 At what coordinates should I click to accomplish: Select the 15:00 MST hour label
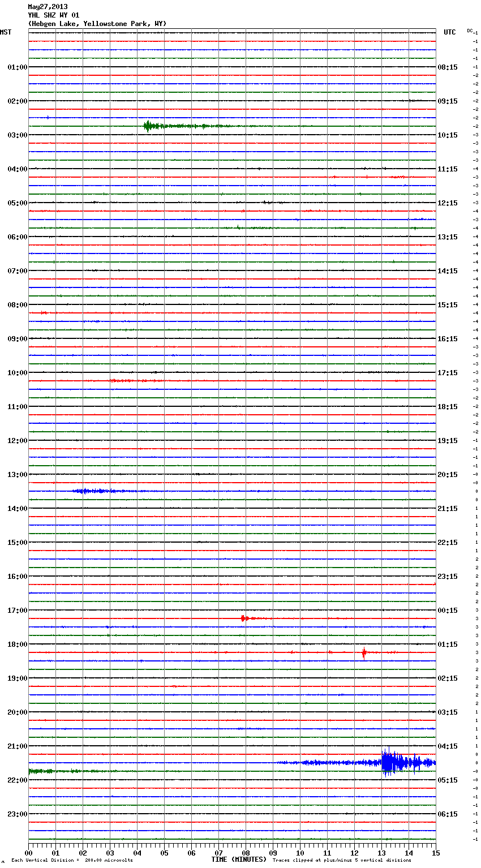[x=17, y=543]
